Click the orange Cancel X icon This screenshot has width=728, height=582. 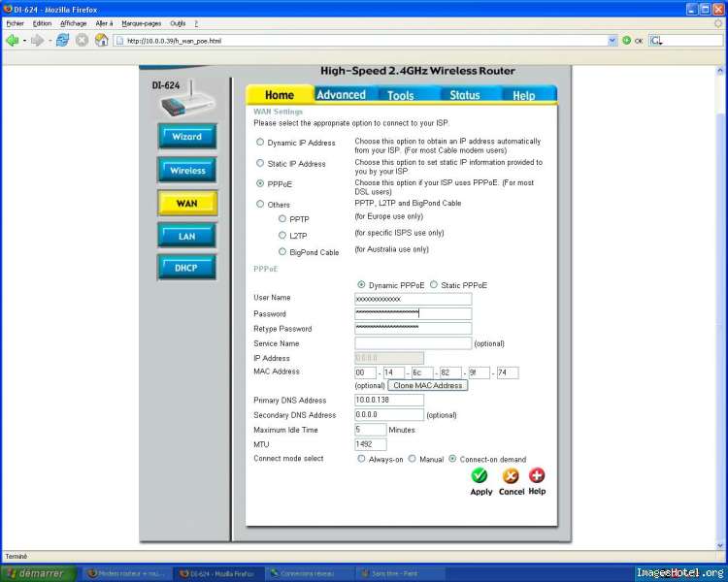(x=511, y=475)
